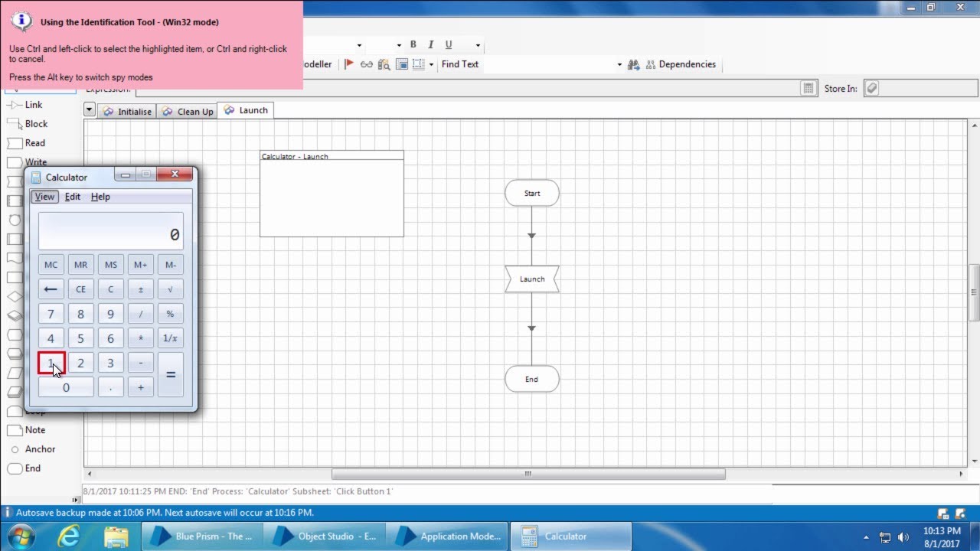This screenshot has width=980, height=551.
Task: Toggle bold text formatting
Action: point(413,44)
